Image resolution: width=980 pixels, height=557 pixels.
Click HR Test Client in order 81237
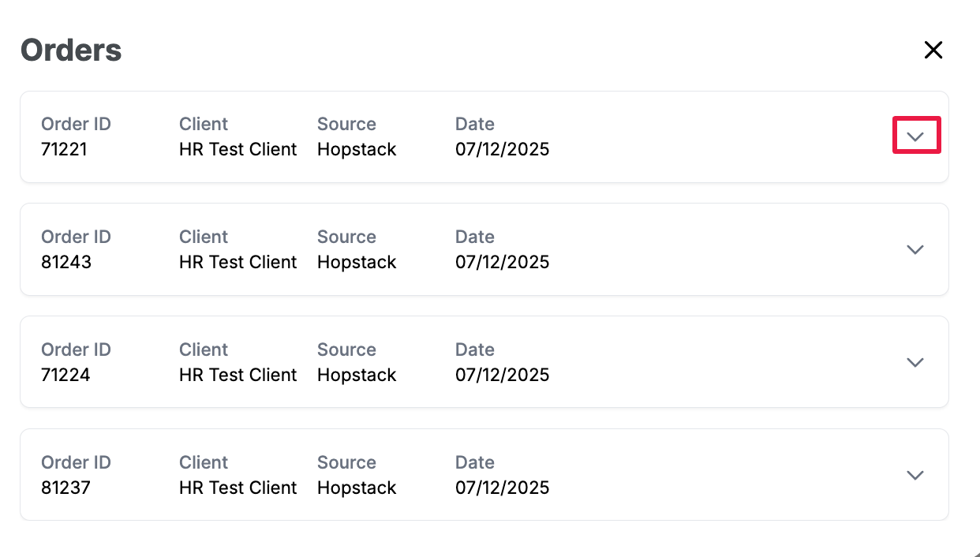click(x=238, y=488)
